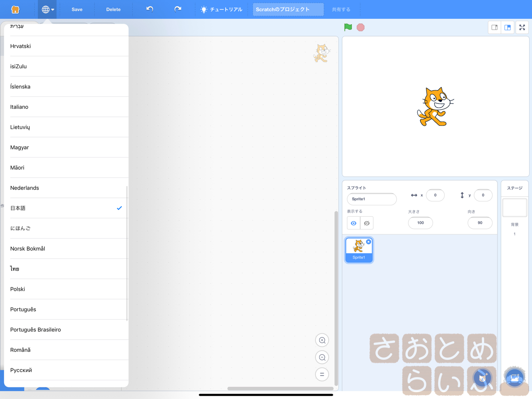Select the Sprite1 thumbnail
The image size is (532, 399).
click(359, 250)
